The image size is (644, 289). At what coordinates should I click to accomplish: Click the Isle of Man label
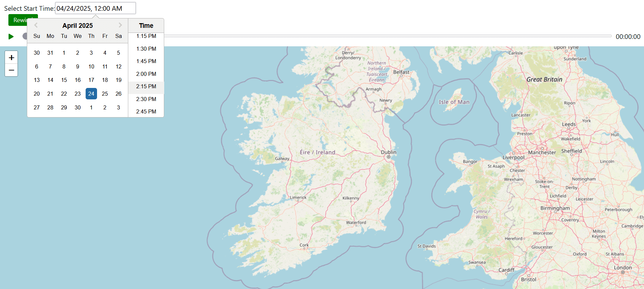pos(454,102)
